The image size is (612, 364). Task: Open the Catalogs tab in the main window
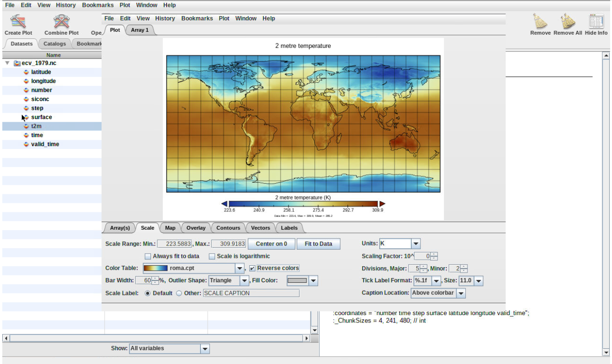tap(55, 44)
